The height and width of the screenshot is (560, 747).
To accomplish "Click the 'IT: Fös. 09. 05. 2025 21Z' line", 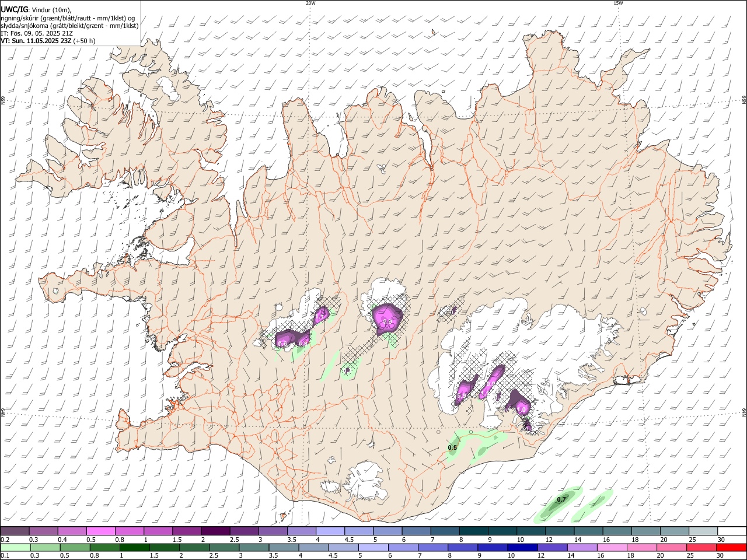I will 37,33.
